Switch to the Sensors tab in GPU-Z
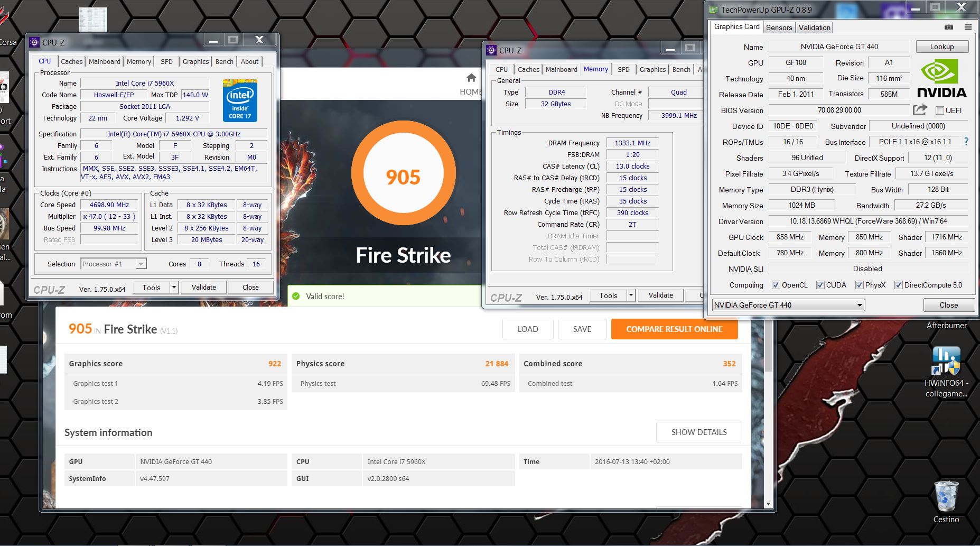The image size is (980, 546). click(779, 27)
